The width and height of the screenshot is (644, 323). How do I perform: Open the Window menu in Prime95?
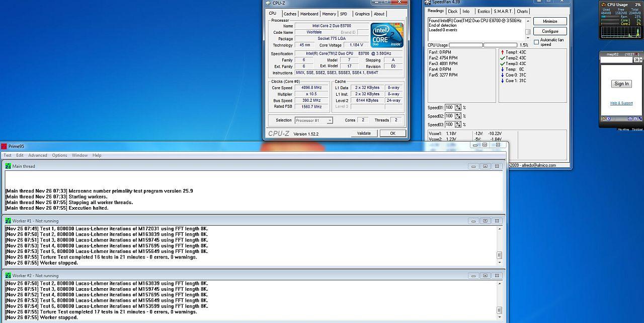[79, 155]
